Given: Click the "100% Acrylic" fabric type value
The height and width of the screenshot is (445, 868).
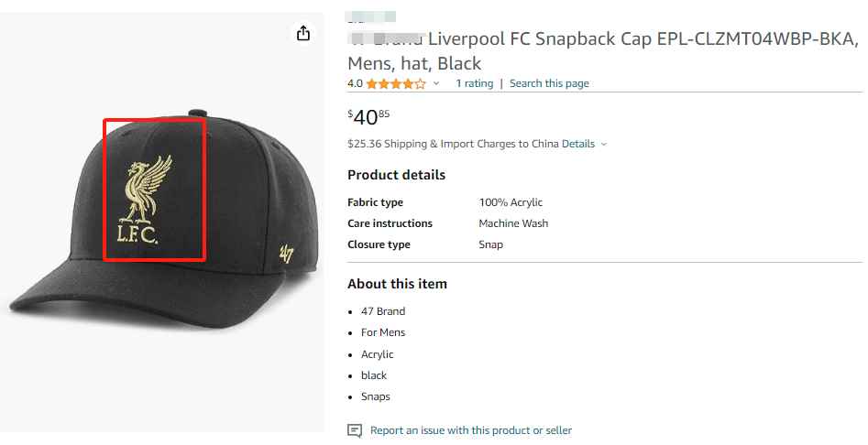Looking at the screenshot, I should [511, 202].
